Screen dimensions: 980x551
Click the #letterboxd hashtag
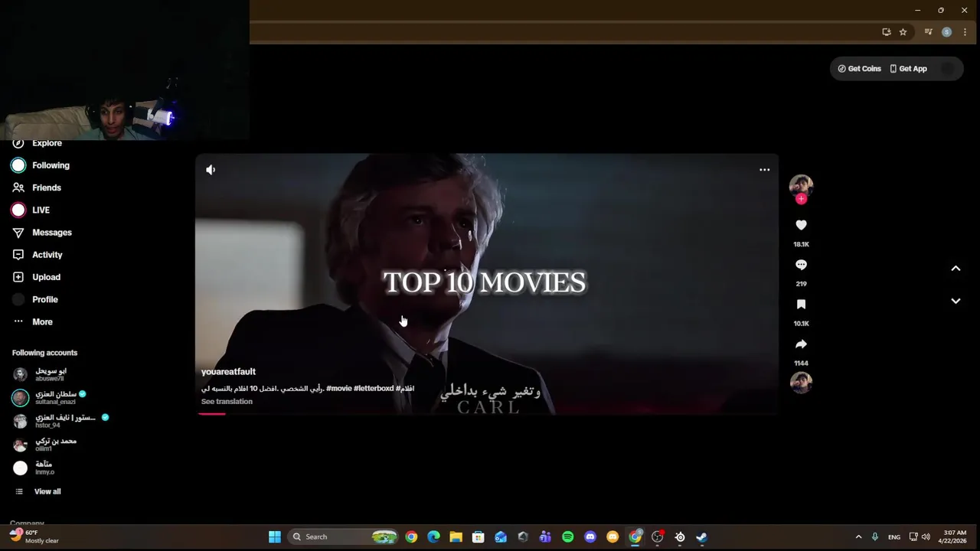pyautogui.click(x=374, y=389)
